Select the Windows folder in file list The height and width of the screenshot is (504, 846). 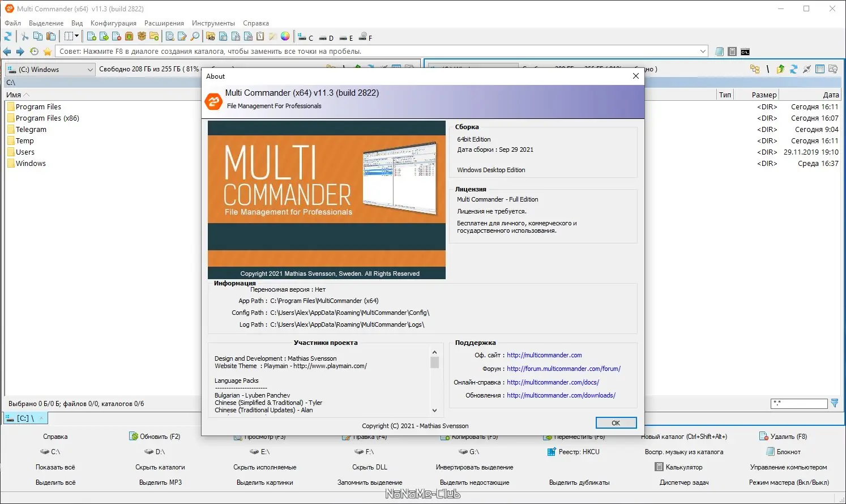31,163
